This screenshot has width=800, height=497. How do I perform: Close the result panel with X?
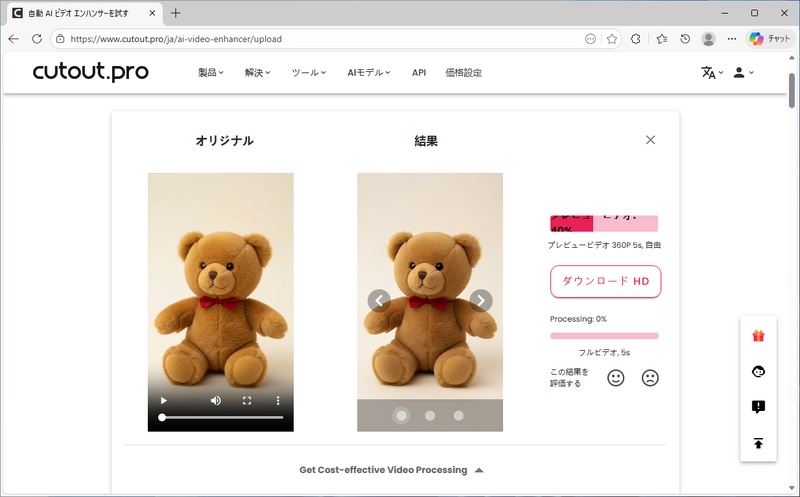(651, 140)
